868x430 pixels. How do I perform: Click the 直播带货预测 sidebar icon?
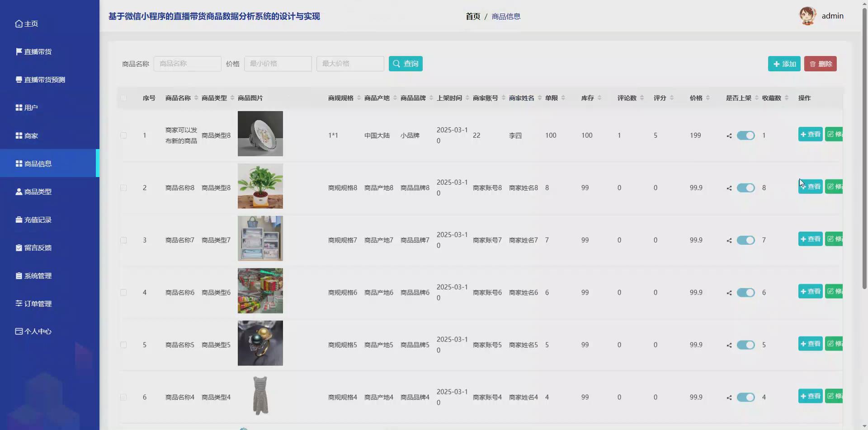(x=18, y=79)
